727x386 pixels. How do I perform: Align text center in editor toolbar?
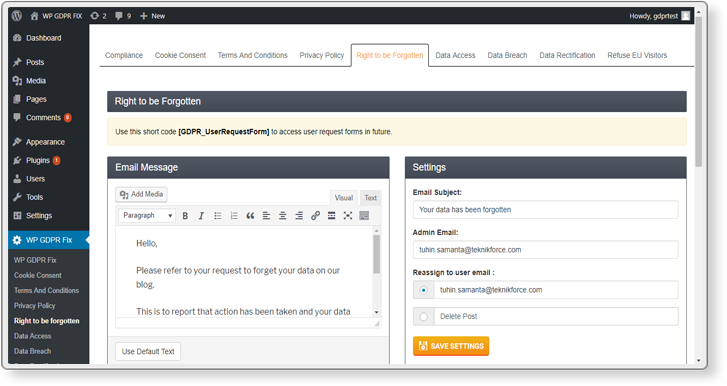(x=283, y=215)
